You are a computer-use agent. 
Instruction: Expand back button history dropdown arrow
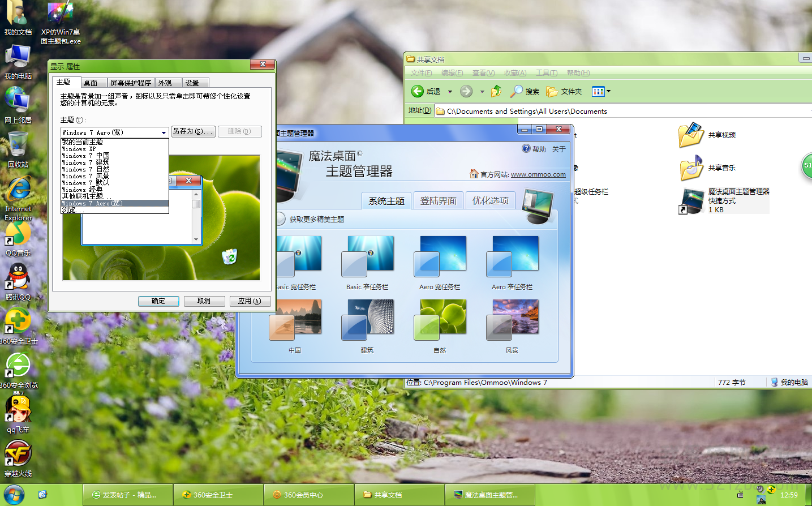450,91
